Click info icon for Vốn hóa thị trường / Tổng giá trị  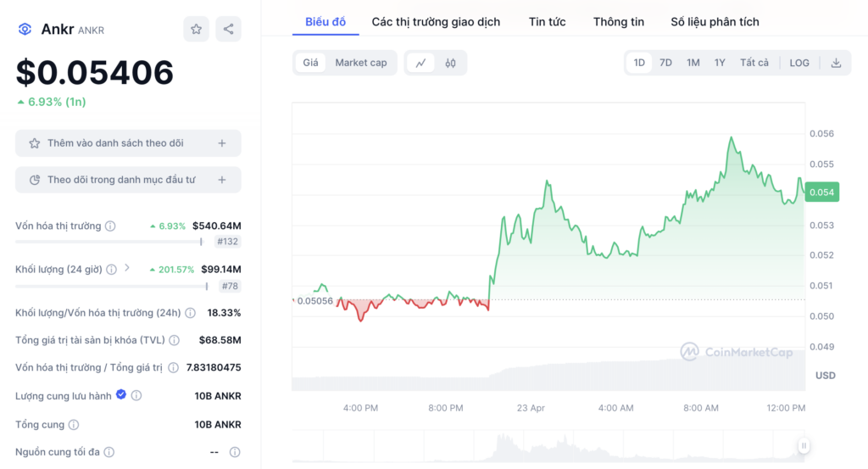tap(173, 368)
